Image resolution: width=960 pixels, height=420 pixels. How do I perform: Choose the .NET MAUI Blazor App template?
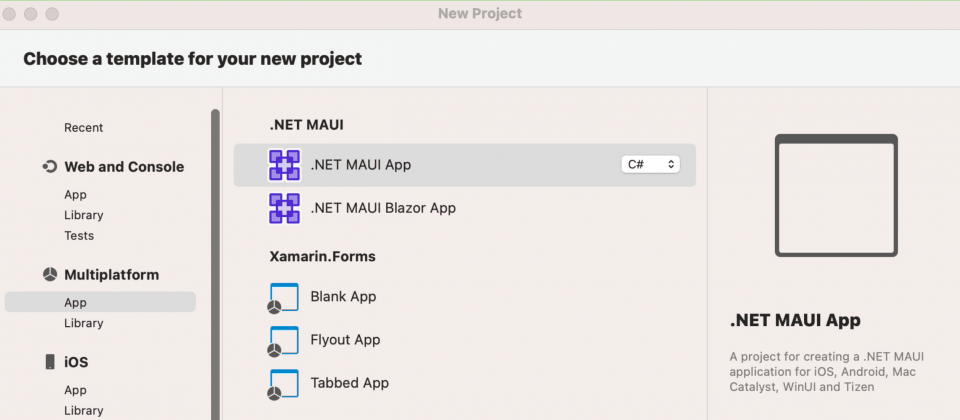(x=383, y=208)
